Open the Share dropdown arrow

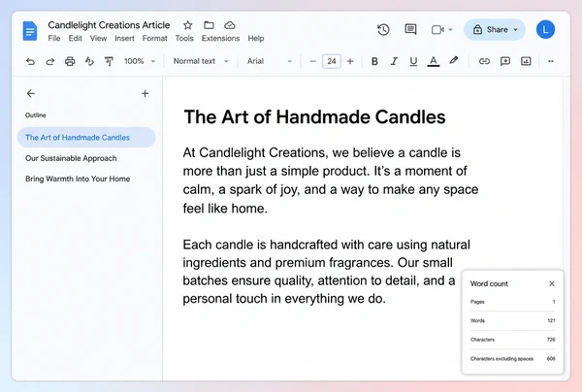click(516, 30)
